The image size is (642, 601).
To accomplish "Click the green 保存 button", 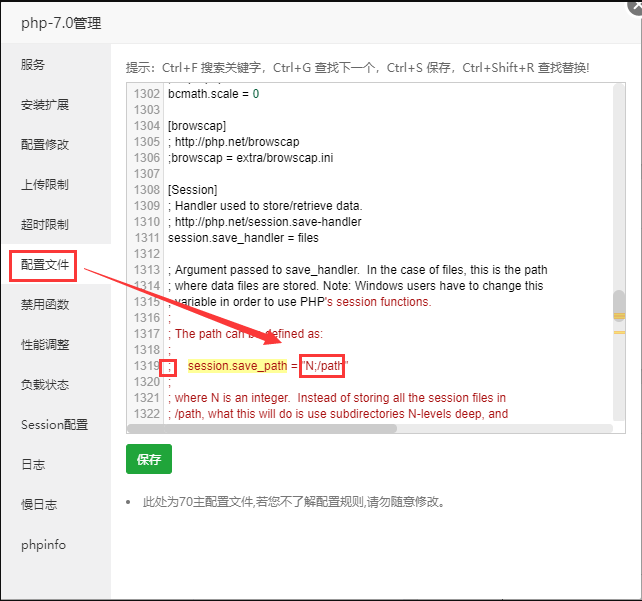I will [x=149, y=459].
